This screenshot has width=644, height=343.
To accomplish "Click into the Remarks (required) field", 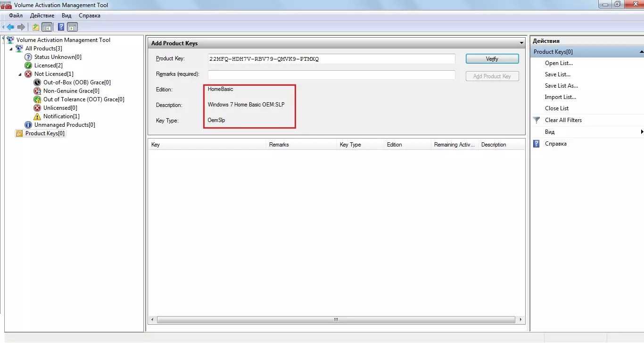I will [x=331, y=75].
